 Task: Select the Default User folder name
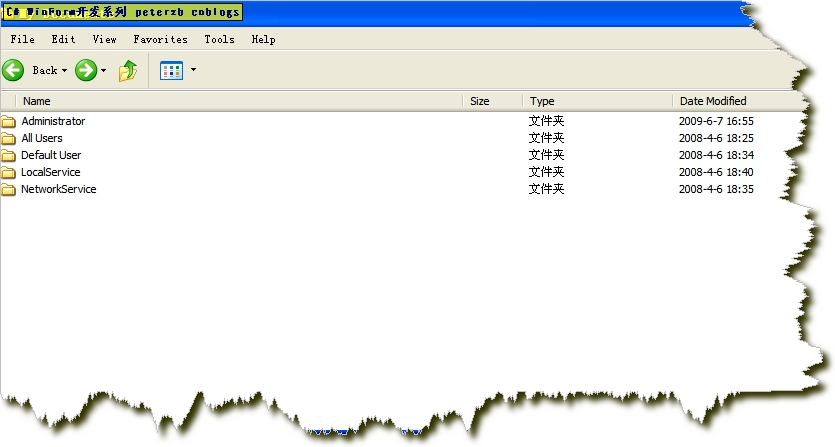[51, 156]
